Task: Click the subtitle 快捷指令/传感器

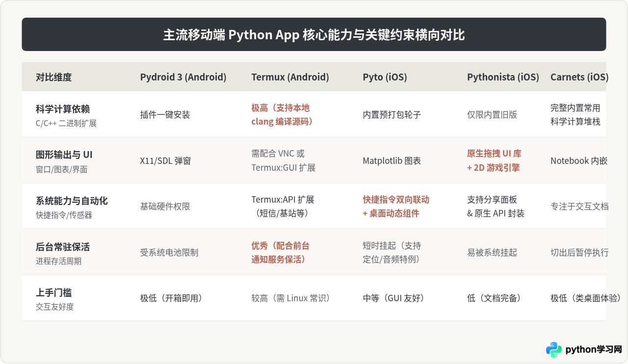Action: [x=64, y=215]
